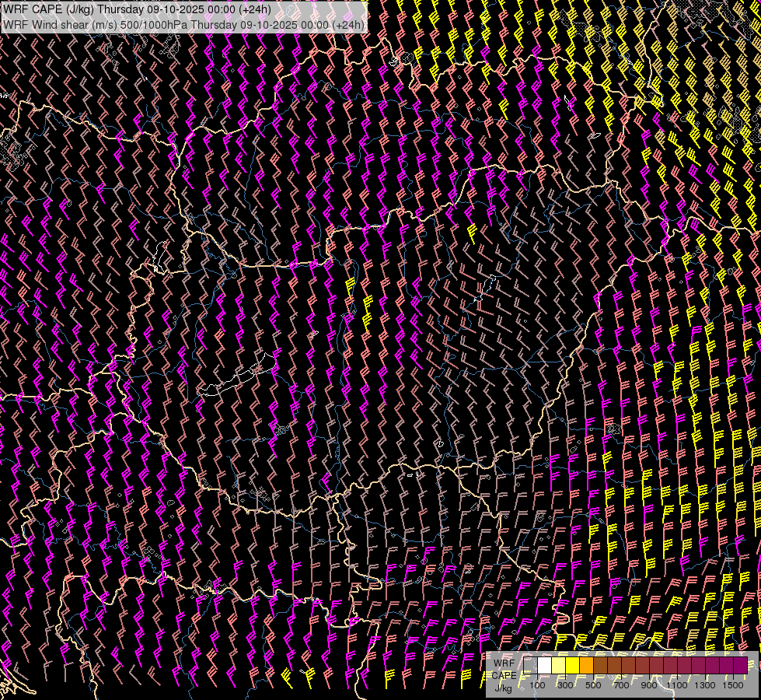Click the 700 legend tick label

(621, 685)
